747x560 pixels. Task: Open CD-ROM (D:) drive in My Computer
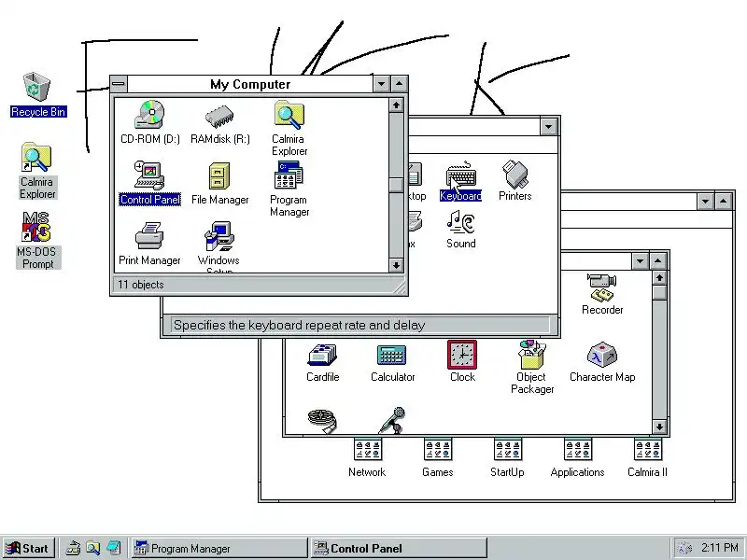(x=150, y=122)
